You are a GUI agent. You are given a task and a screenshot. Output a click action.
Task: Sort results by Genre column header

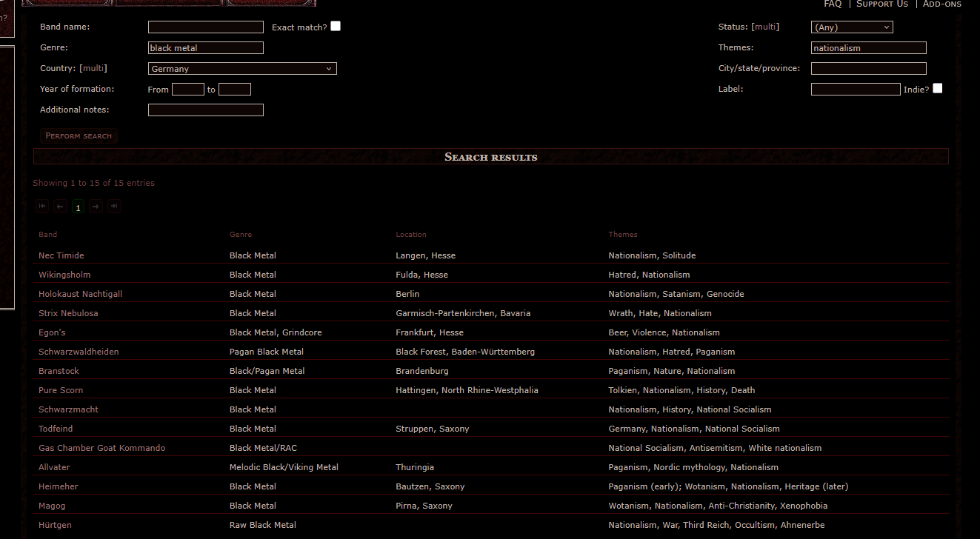click(x=241, y=235)
